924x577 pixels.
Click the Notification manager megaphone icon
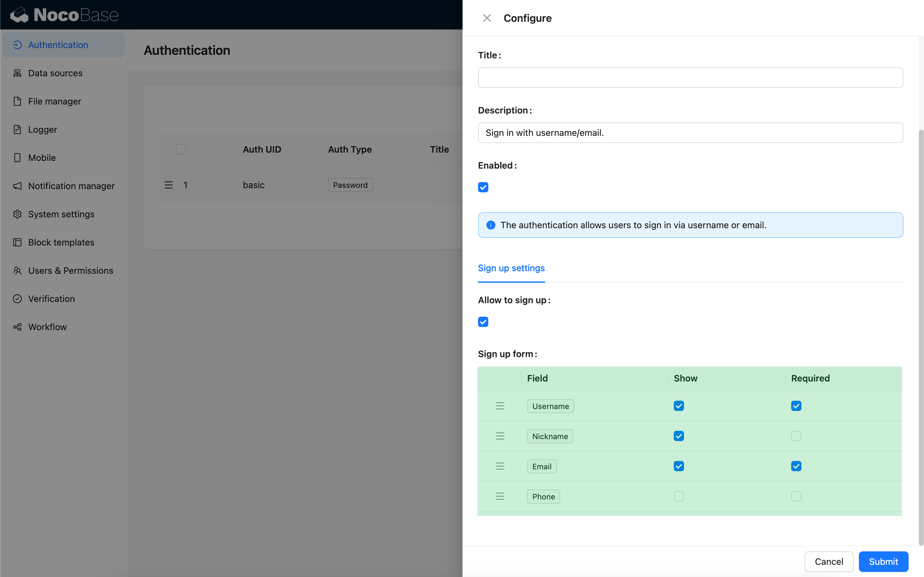point(17,186)
